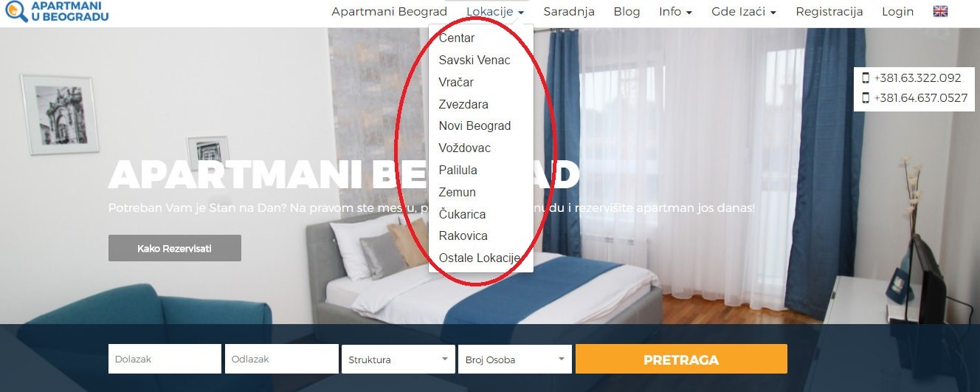Open the Struktura combo box
The height and width of the screenshot is (392, 980).
[398, 360]
